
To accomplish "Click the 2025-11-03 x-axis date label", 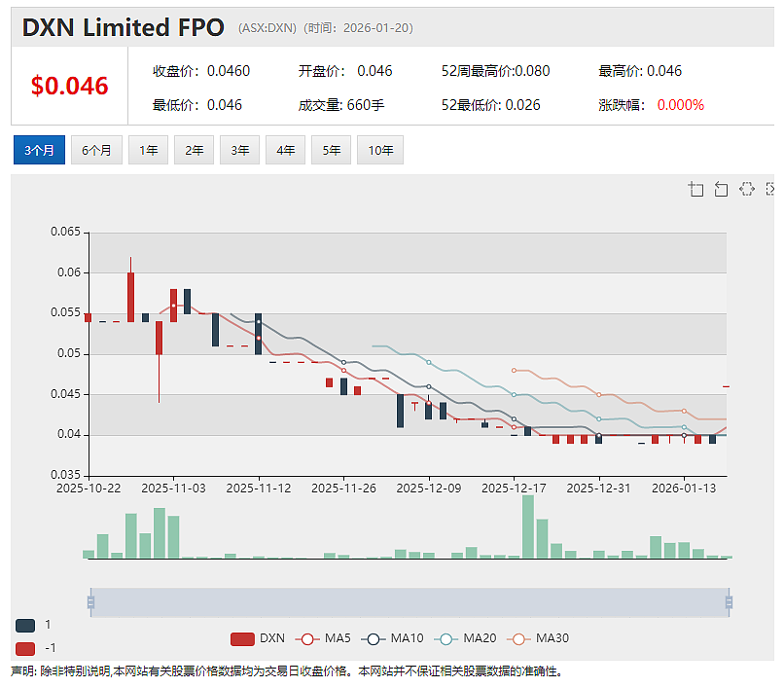I will pos(173,489).
